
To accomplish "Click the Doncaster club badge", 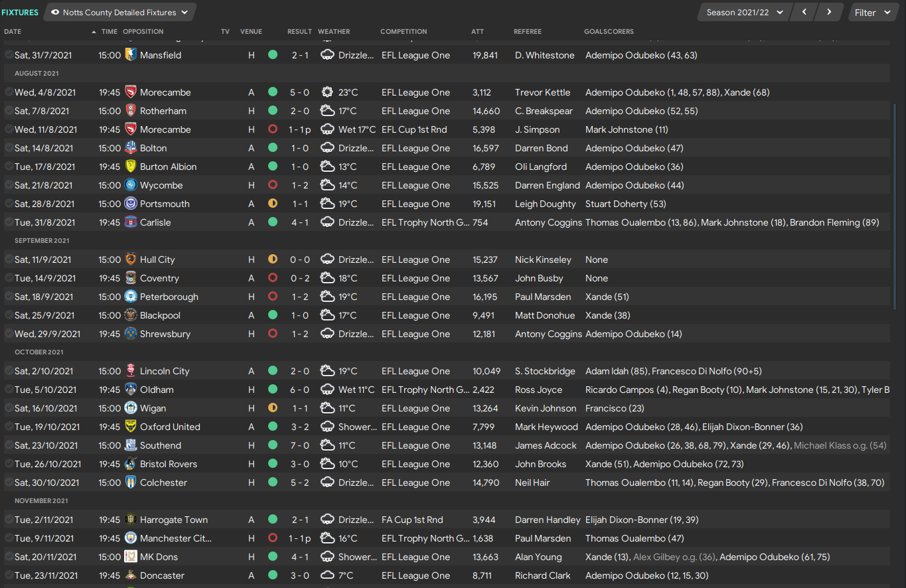I will pyautogui.click(x=131, y=575).
